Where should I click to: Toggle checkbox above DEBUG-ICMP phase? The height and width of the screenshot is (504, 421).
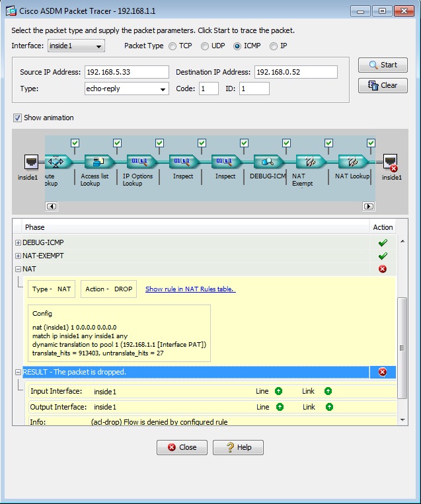click(x=286, y=143)
